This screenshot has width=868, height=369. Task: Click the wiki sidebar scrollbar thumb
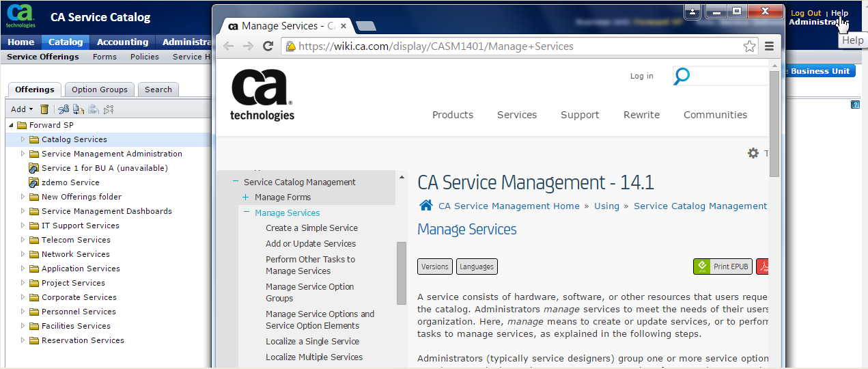402,273
